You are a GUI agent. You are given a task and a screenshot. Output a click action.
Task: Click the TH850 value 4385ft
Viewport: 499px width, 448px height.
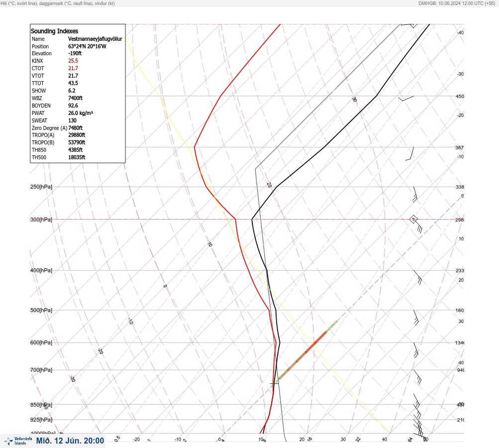point(76,150)
